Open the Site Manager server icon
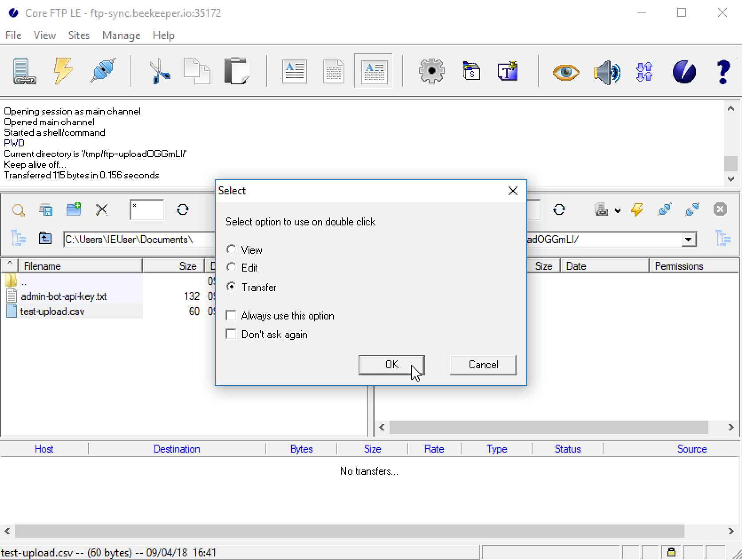This screenshot has height=560, width=742. tap(24, 71)
